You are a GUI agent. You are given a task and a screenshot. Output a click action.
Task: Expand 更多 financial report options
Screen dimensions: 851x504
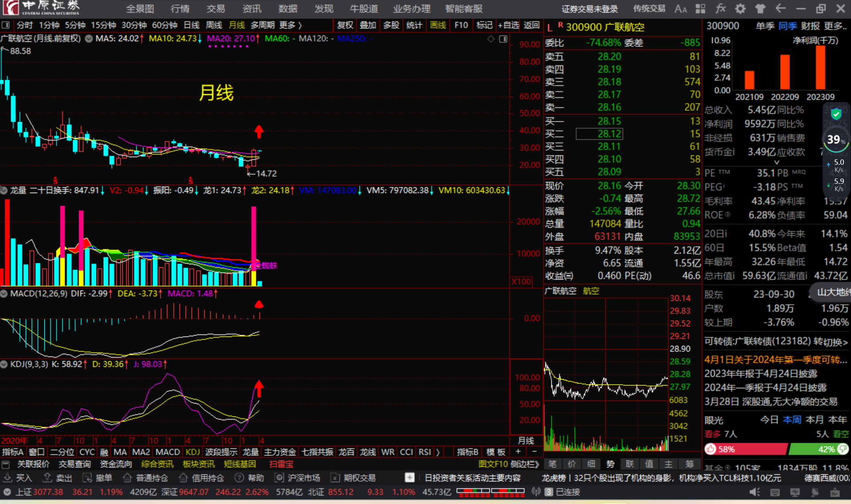(x=835, y=26)
